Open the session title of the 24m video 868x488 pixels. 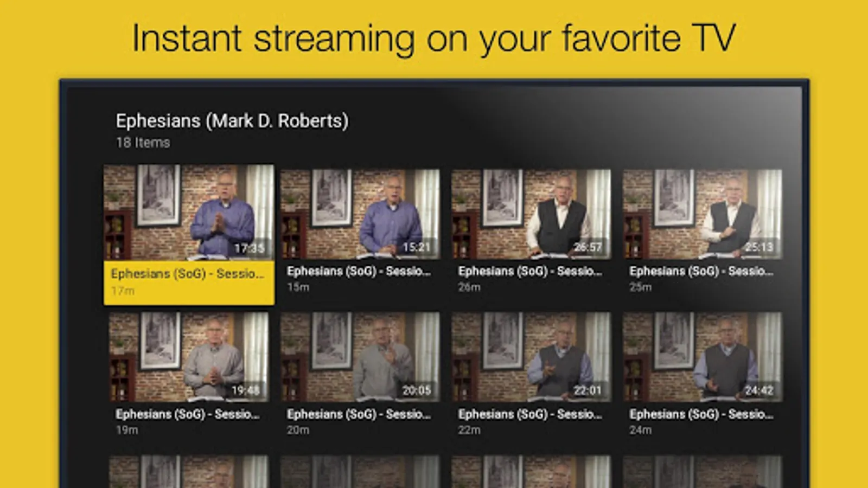(x=701, y=414)
